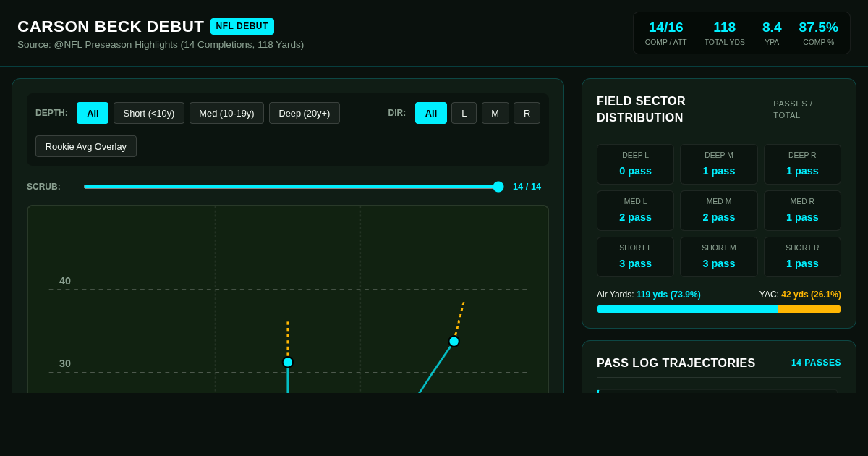
Task: Select the DEEP M sector card
Action: pyautogui.click(x=719, y=164)
